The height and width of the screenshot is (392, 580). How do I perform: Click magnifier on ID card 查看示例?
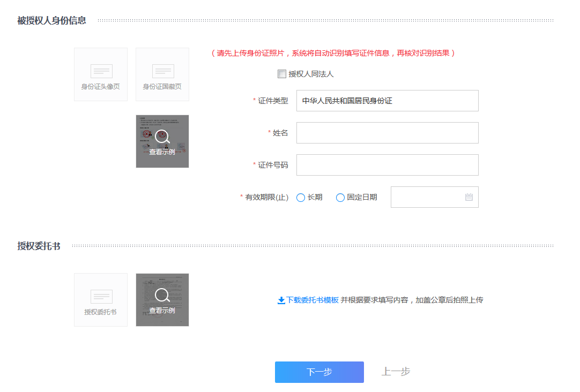point(162,137)
